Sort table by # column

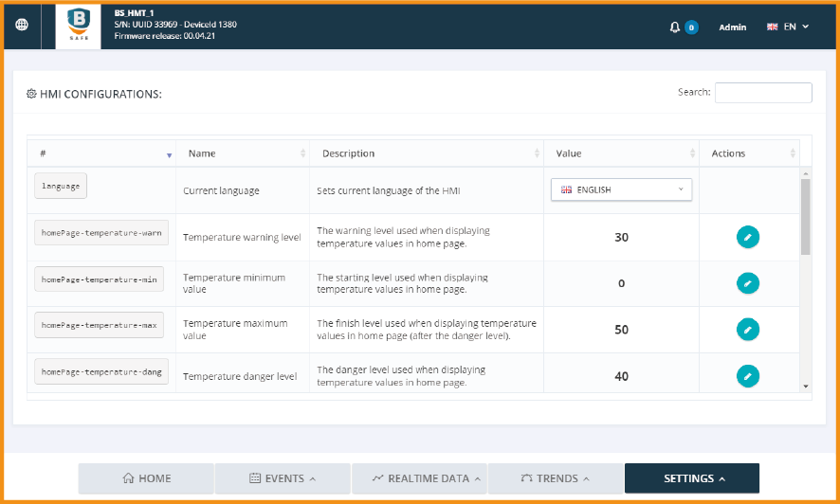pyautogui.click(x=101, y=153)
